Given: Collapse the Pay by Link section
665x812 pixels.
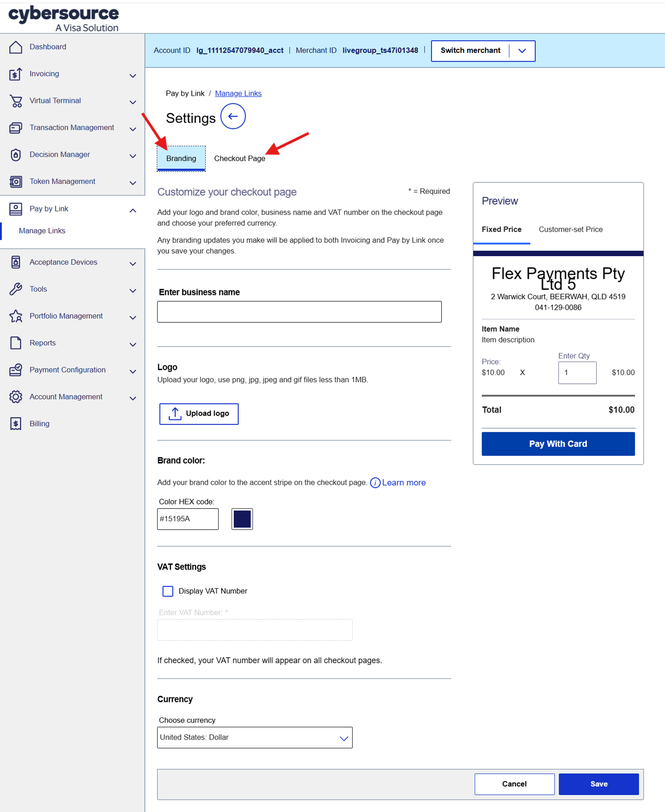Looking at the screenshot, I should pos(133,210).
